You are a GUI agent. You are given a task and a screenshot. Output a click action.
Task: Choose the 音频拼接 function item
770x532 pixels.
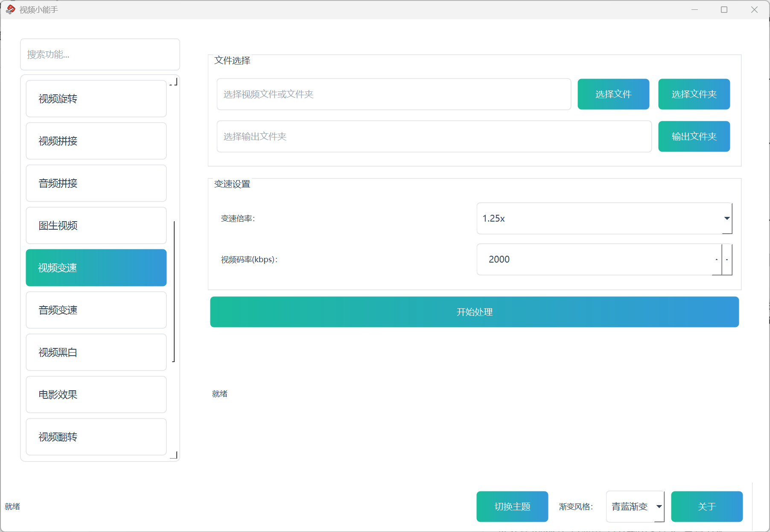tap(96, 183)
